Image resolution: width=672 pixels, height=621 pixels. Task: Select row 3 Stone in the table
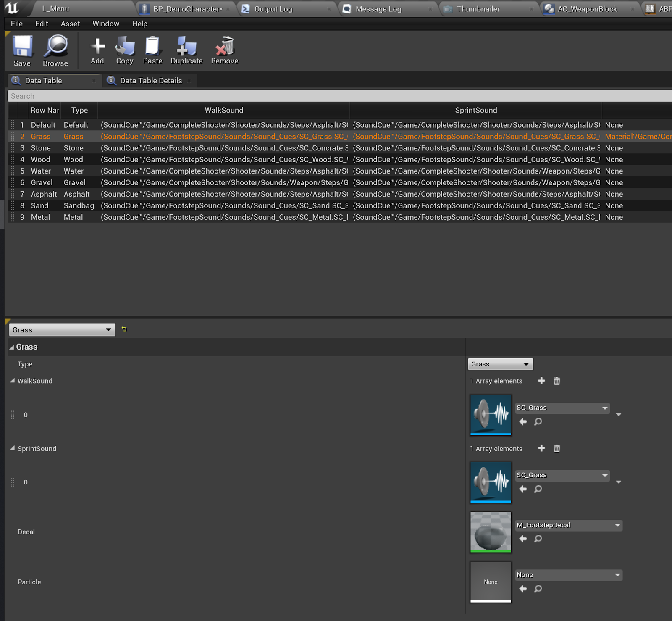pos(340,148)
